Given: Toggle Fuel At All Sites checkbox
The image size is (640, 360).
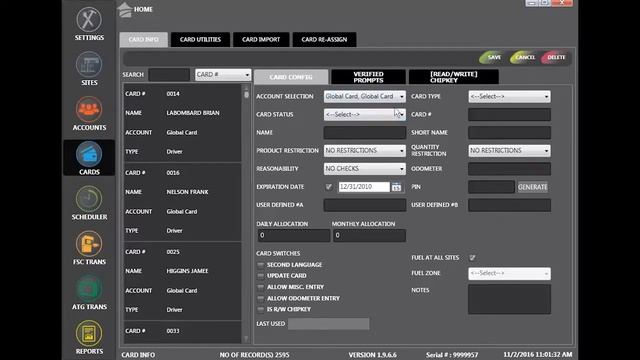Looking at the screenshot, I should tap(472, 258).
